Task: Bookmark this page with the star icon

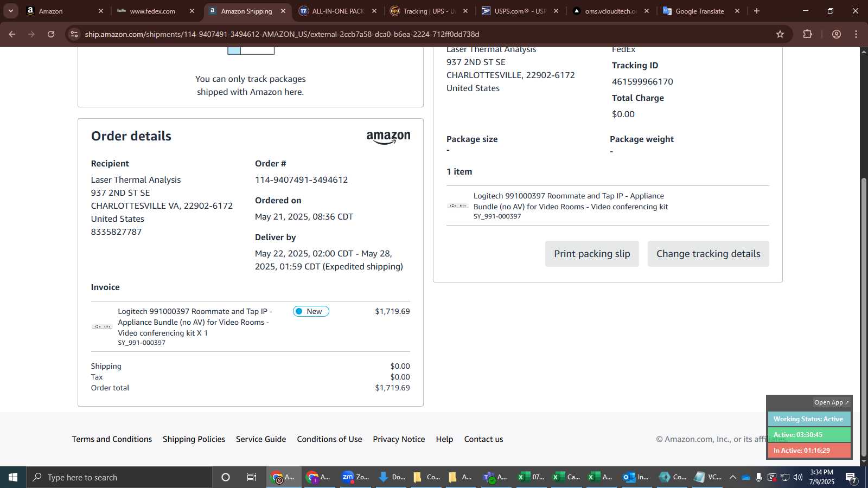Action: [780, 34]
